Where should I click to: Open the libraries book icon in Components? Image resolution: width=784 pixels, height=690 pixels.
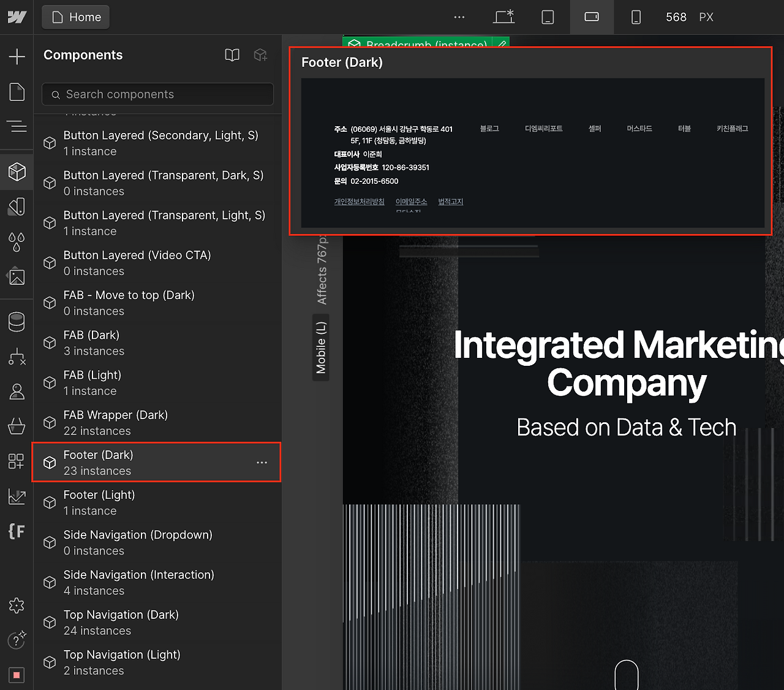coord(232,55)
